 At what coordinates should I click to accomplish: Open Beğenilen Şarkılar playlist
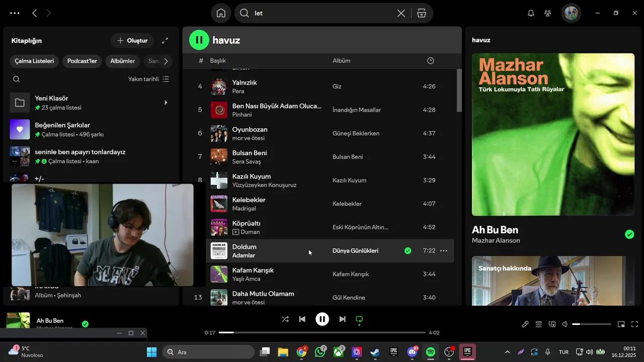[91, 130]
